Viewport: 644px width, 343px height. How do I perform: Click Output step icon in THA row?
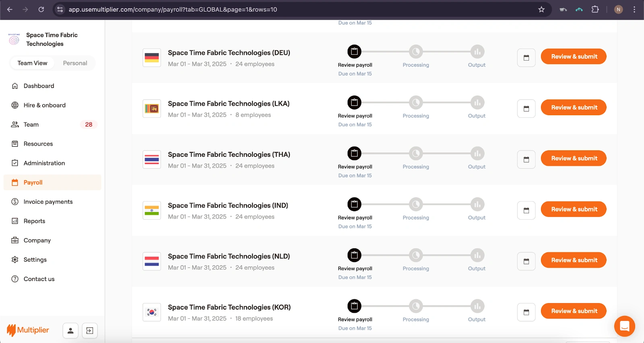(477, 154)
